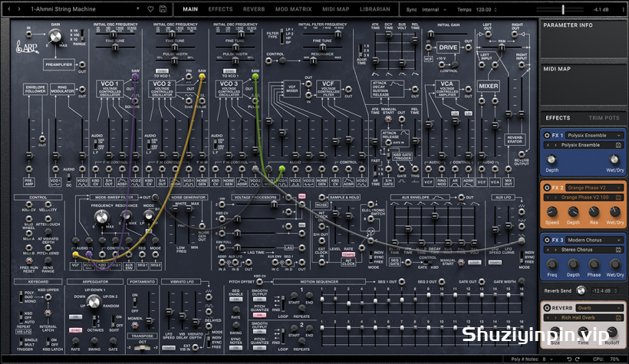Click the VCO 2 saw output jack
629x364 pixels.
pos(202,76)
